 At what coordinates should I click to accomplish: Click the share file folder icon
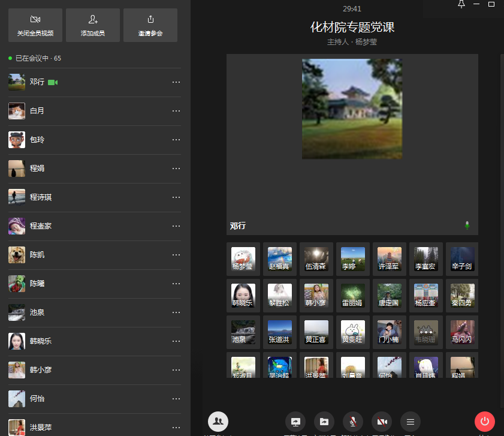click(x=324, y=422)
